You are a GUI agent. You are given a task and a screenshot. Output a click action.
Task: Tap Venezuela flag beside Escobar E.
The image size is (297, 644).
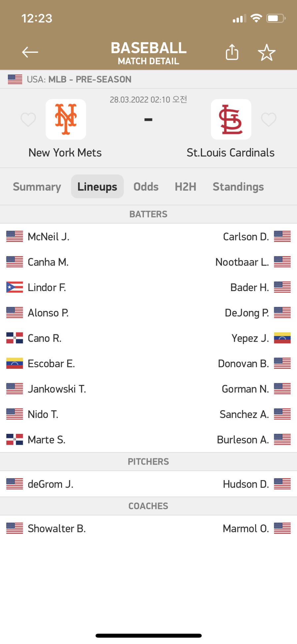[x=15, y=363]
